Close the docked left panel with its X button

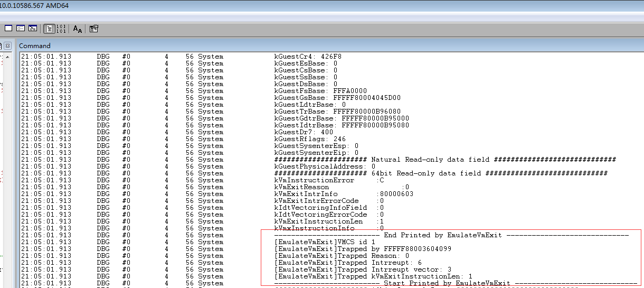8,46
